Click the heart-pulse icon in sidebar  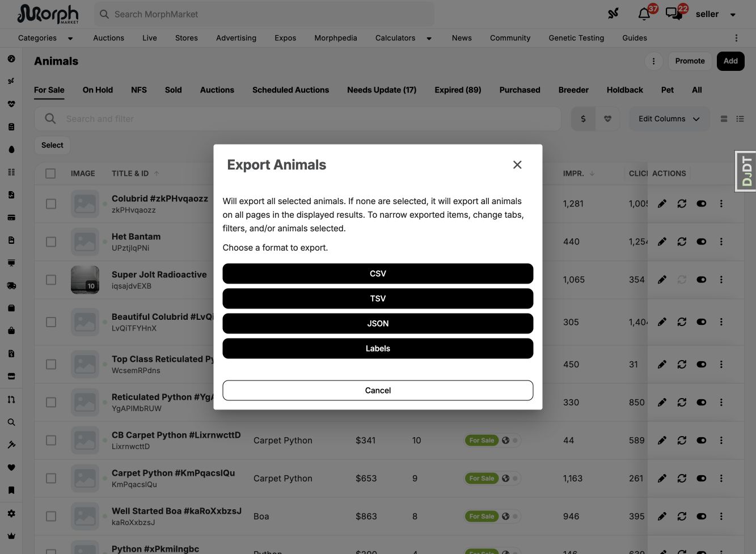pos(11,104)
